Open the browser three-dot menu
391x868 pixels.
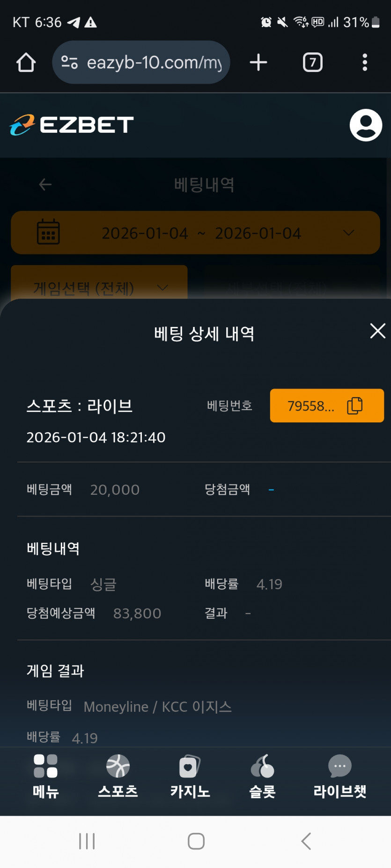[365, 63]
